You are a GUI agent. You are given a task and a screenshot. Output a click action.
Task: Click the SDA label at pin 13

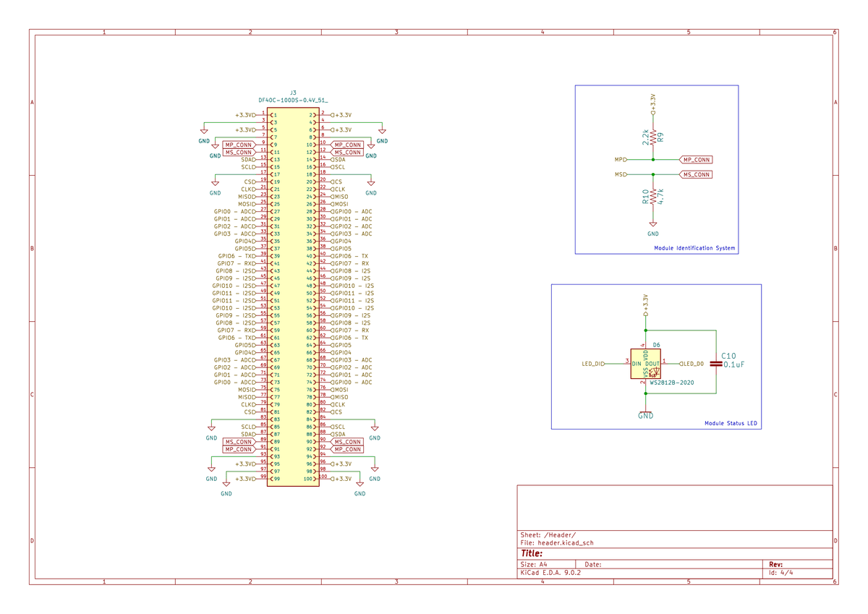[248, 160]
